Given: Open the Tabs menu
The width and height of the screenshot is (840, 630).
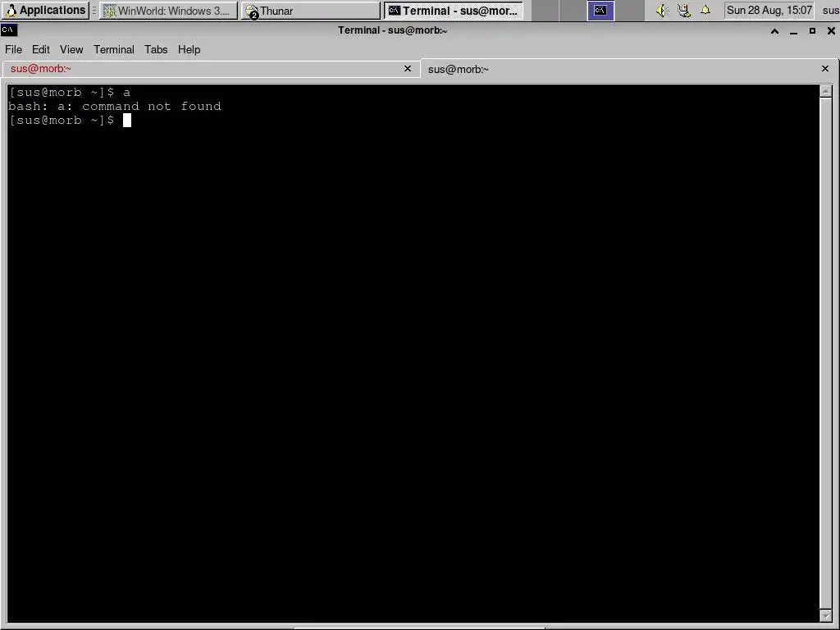Looking at the screenshot, I should tap(156, 49).
